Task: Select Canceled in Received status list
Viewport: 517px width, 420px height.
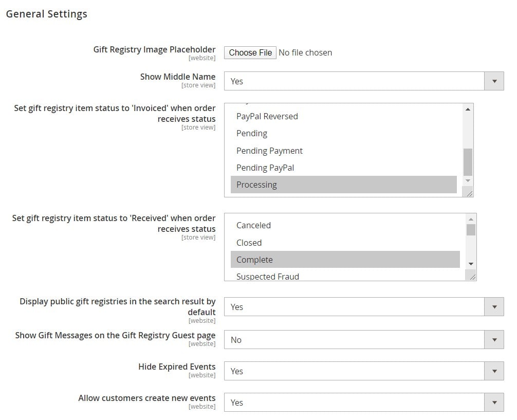Action: point(345,225)
